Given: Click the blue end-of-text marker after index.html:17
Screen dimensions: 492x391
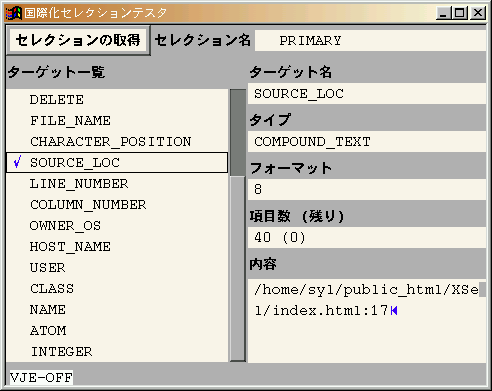Looking at the screenshot, I should tap(394, 311).
